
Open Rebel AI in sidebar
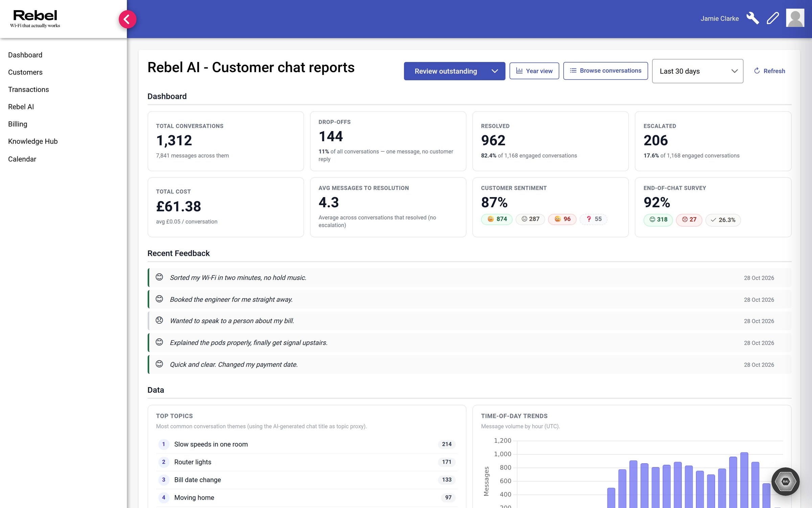(21, 107)
